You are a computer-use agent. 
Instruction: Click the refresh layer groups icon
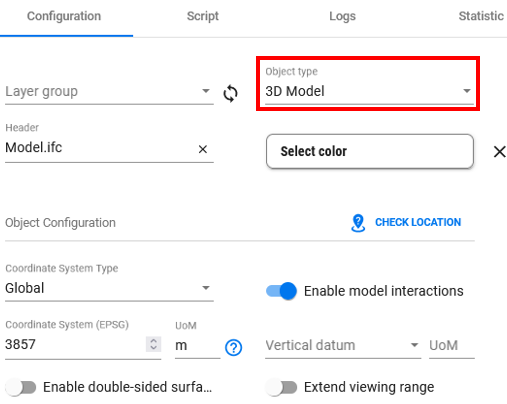click(x=230, y=93)
